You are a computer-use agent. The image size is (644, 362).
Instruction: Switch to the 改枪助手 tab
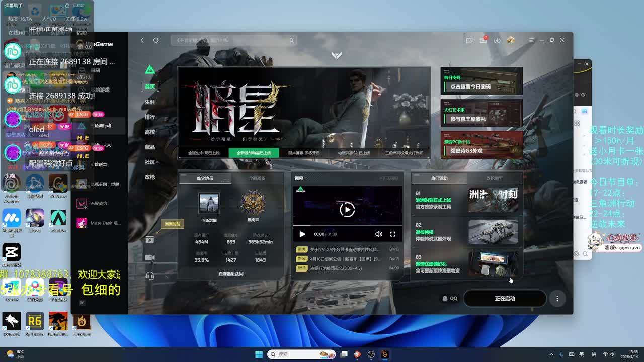pos(494,178)
